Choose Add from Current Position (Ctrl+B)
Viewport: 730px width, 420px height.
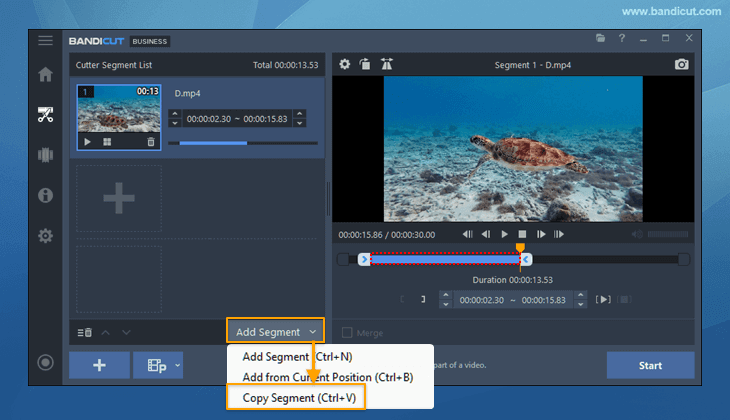(x=328, y=377)
